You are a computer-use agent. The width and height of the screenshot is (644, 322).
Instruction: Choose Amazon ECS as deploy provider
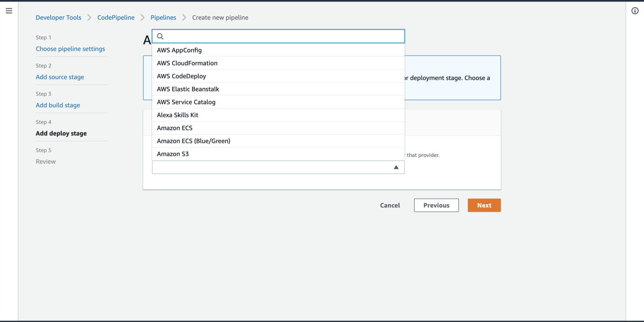(174, 128)
